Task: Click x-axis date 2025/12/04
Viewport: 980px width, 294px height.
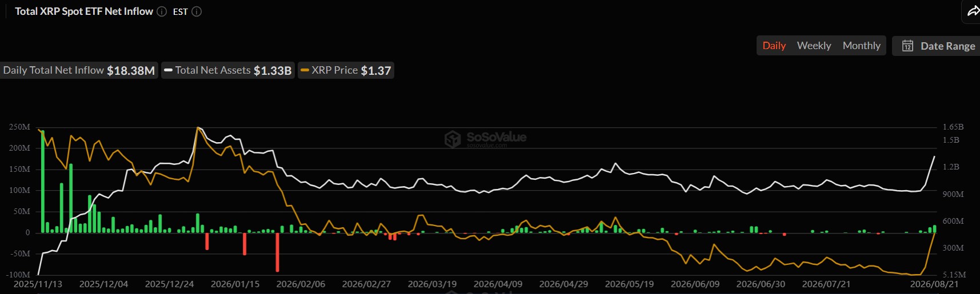Action: pyautogui.click(x=103, y=284)
